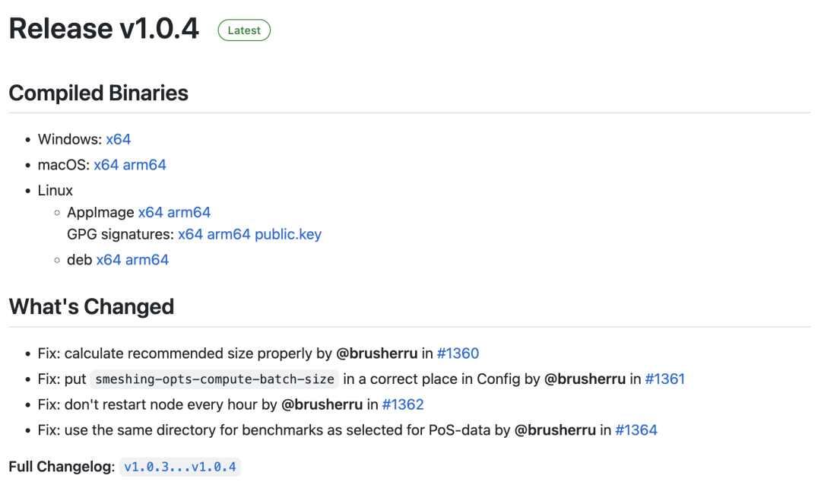Open the Linux AppImage arm64 link
The width and height of the screenshot is (821, 504).
click(x=189, y=212)
